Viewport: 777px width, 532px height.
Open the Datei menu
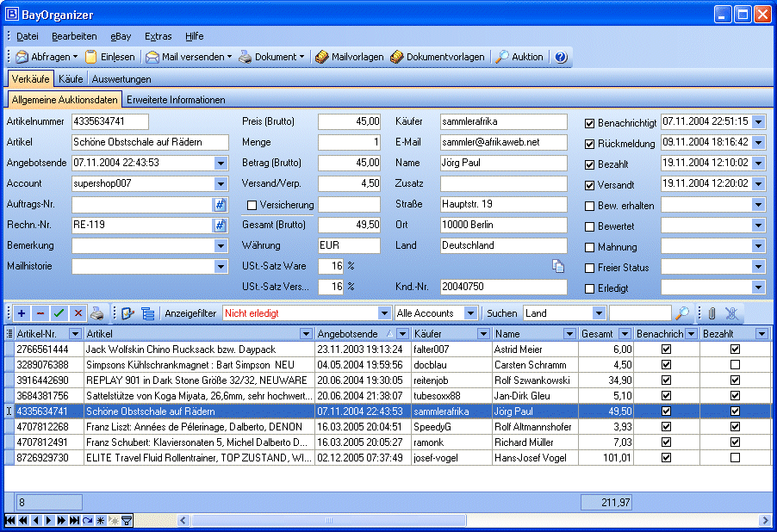[28, 36]
